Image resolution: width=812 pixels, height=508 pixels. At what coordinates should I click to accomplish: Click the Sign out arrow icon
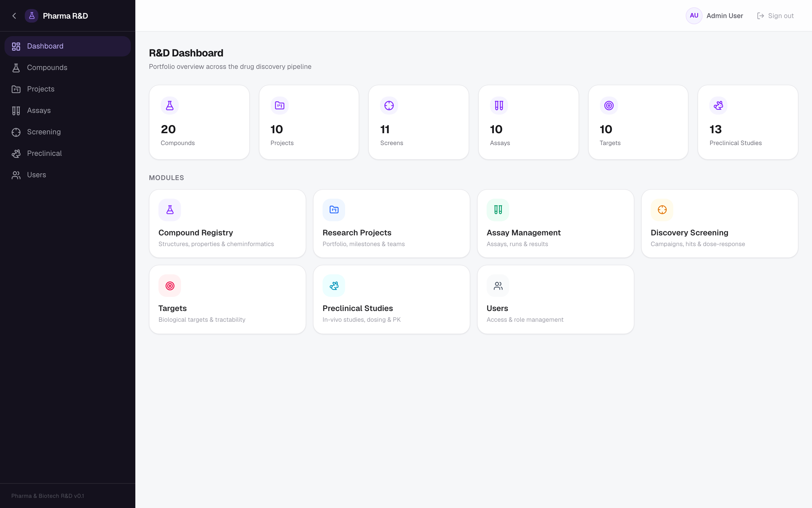tap(761, 16)
